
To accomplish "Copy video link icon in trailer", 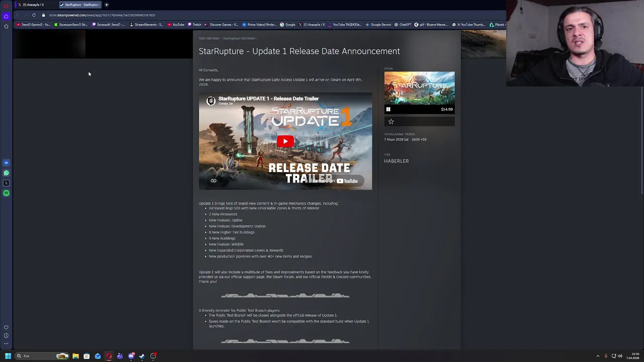I will pyautogui.click(x=213, y=181).
